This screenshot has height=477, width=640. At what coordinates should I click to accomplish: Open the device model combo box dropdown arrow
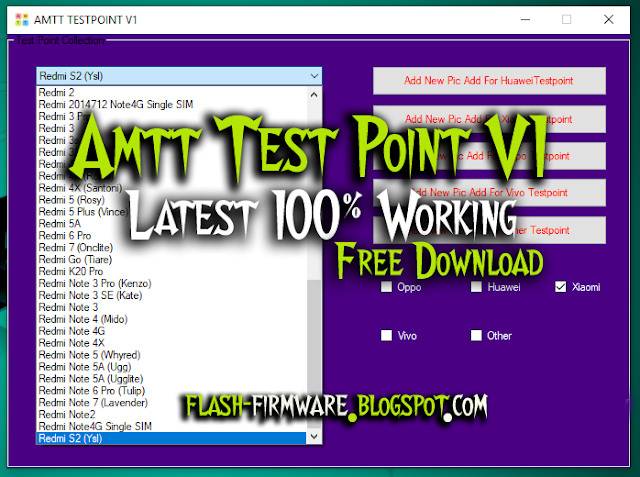314,76
